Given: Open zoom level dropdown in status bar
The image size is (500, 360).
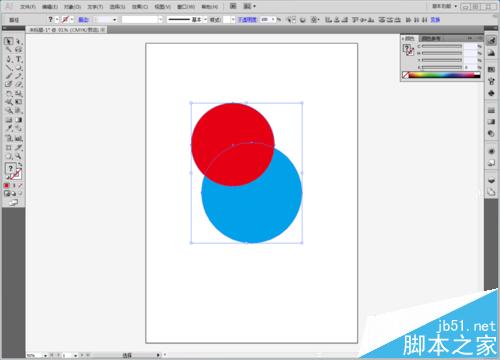Looking at the screenshot, I should pos(45,356).
